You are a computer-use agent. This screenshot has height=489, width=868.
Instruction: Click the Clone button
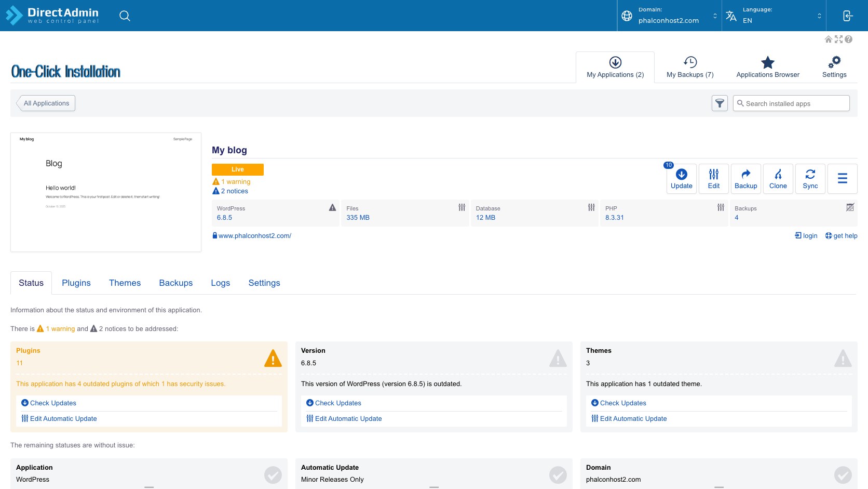(778, 179)
